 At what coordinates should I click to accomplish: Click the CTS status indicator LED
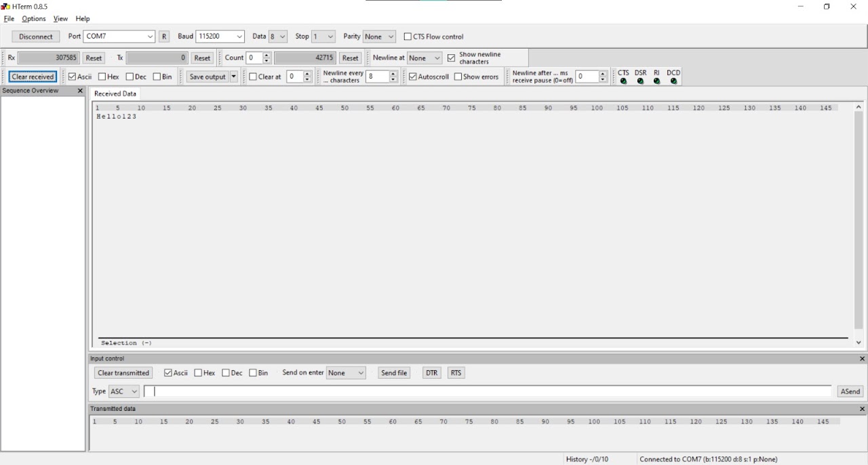tap(623, 81)
